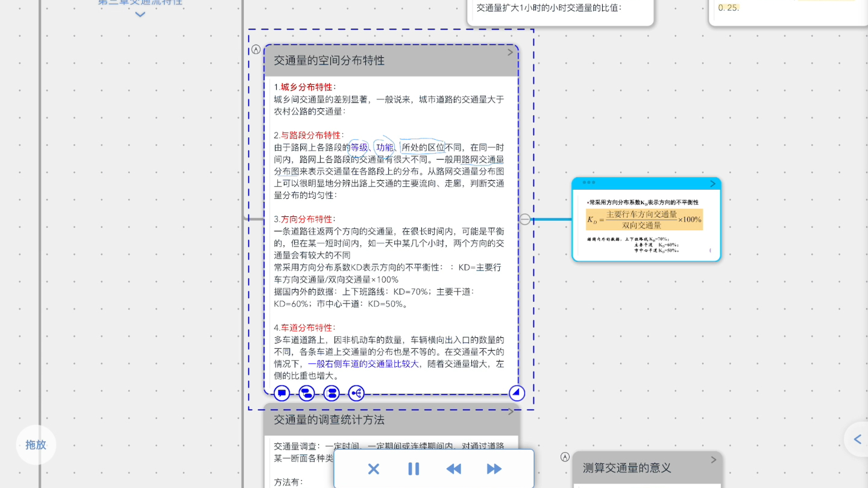Image resolution: width=868 pixels, height=488 pixels.
Task: Click the highlighted word 等级
Action: 359,147
